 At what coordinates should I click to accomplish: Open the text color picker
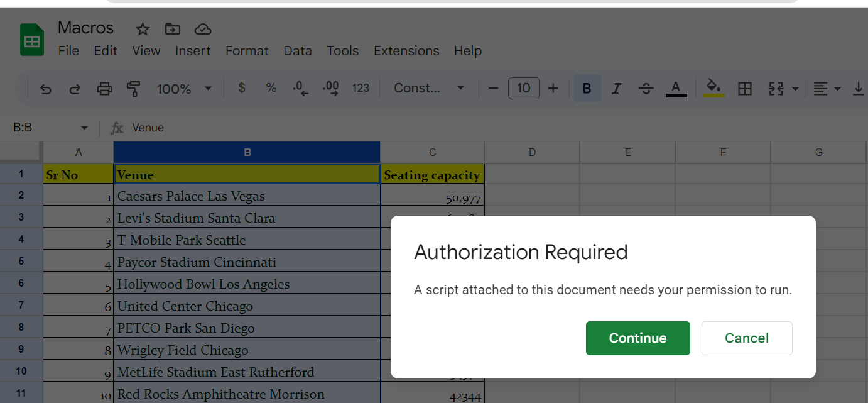coord(676,88)
